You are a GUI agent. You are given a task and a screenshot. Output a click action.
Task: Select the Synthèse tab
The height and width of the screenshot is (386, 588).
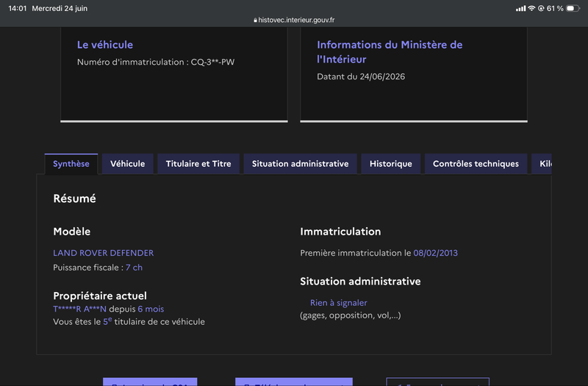(71, 164)
